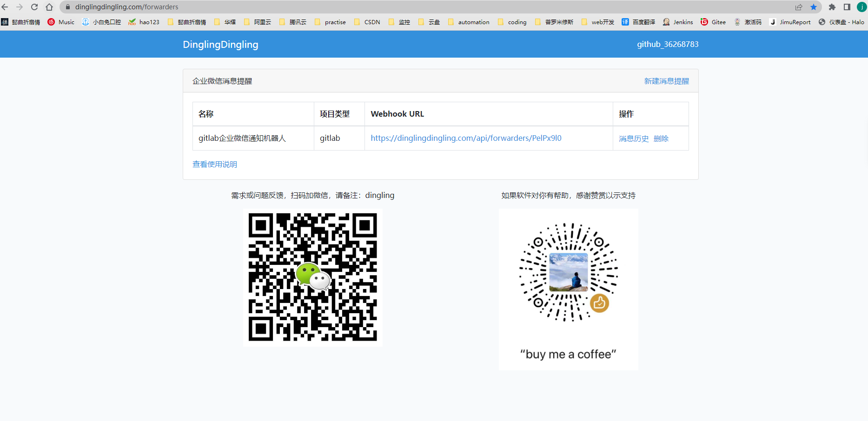The width and height of the screenshot is (868, 421).
Task: Open the 仪表盘 - Halo bookmark
Action: pos(841,22)
